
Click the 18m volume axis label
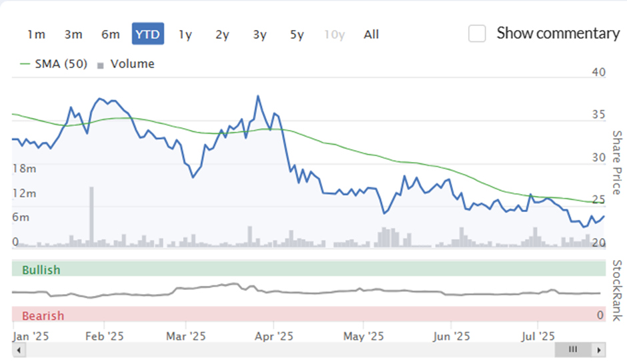25,169
